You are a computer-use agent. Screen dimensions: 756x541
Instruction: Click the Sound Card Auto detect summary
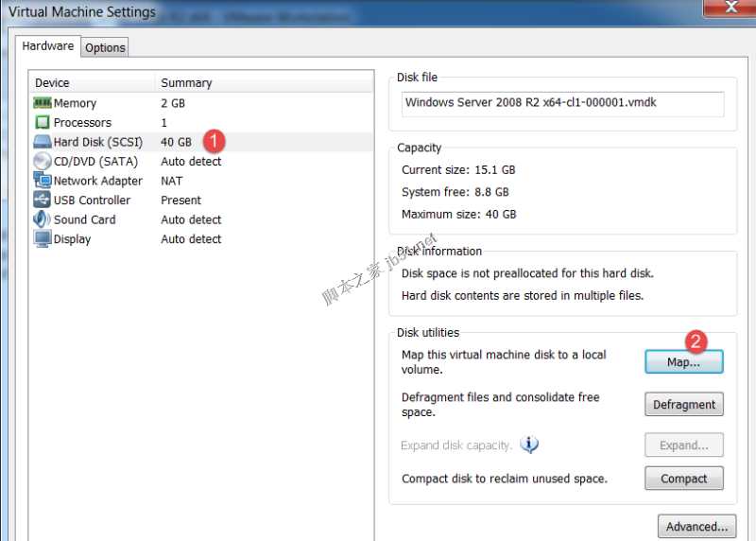[191, 219]
